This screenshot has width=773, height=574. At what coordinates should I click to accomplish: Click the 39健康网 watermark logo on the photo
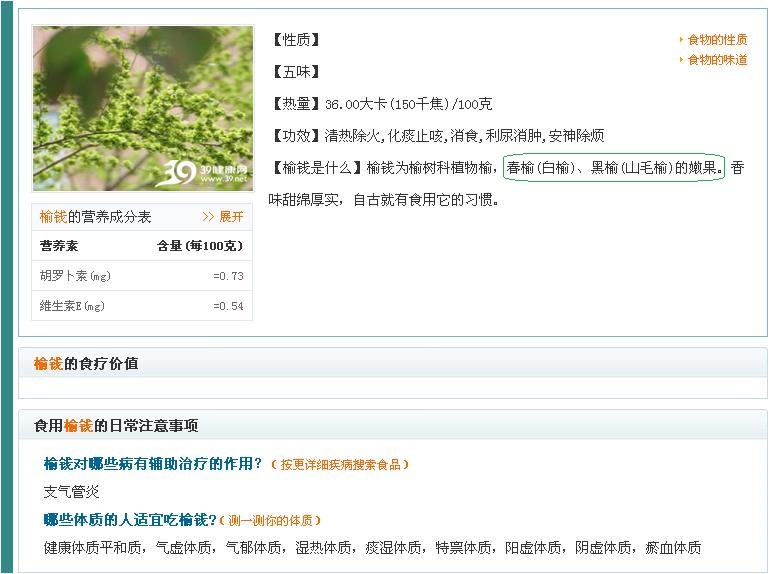[203, 173]
